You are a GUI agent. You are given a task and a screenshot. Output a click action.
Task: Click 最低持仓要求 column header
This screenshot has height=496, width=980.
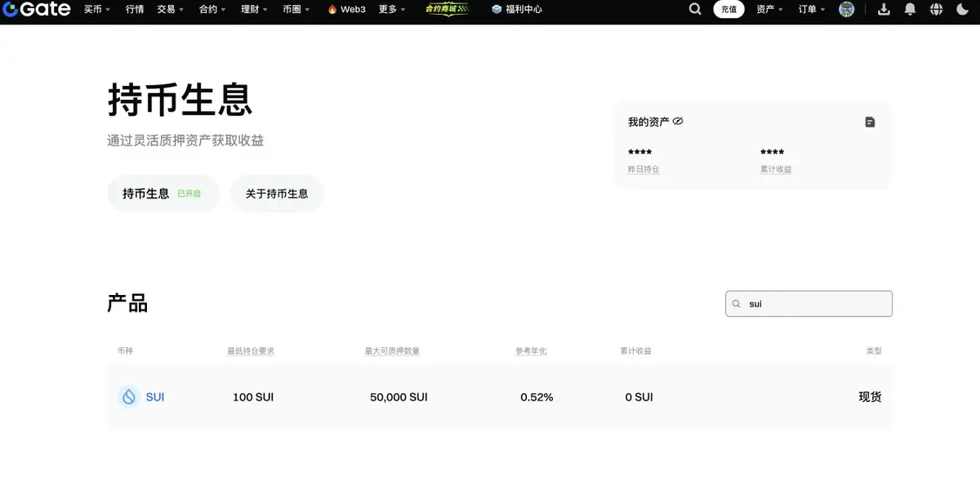[251, 351]
